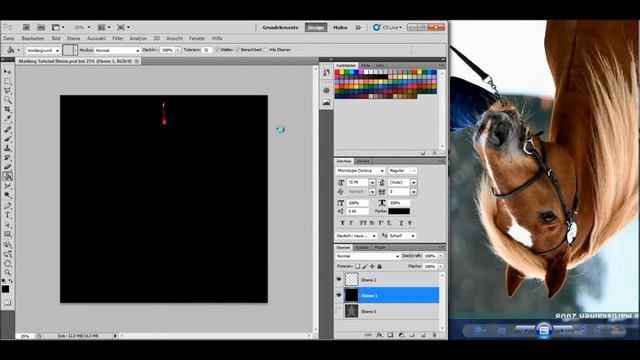640x360 pixels.
Task: Enable the Alle Ebenen checkbox
Action: click(x=266, y=50)
